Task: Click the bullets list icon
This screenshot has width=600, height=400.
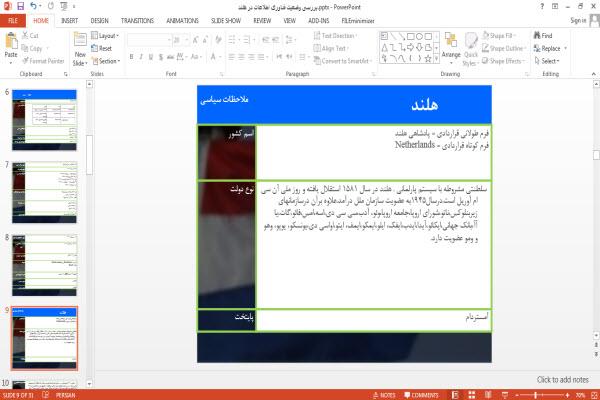Action: (233, 40)
